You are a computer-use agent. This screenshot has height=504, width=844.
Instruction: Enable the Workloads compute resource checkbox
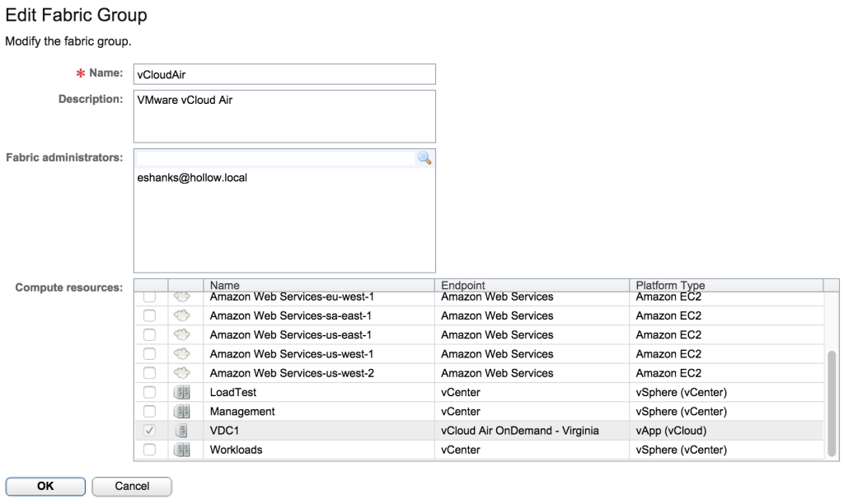click(x=150, y=450)
